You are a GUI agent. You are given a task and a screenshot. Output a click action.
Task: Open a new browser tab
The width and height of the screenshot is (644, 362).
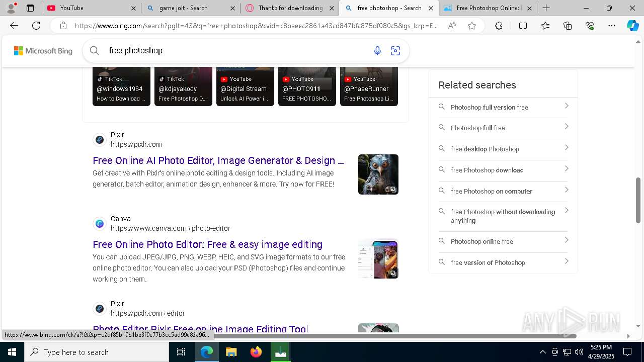546,8
